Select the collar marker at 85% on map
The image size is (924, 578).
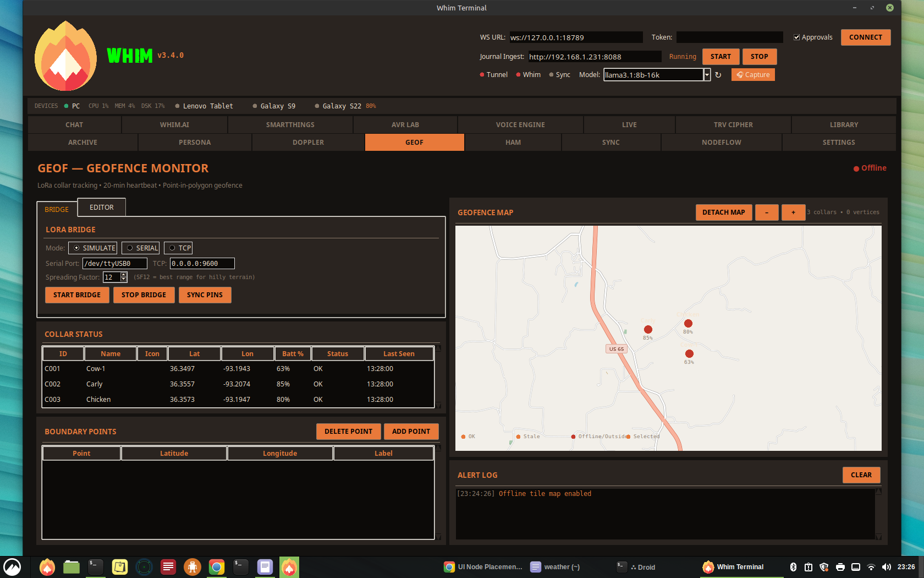coord(648,329)
